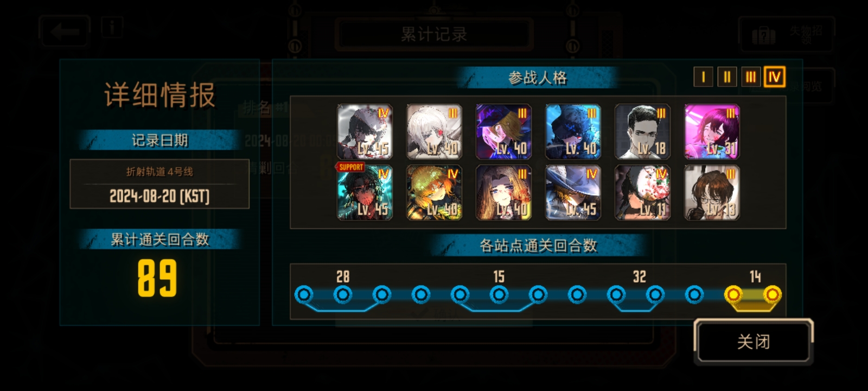The image size is (868, 391).
Task: Select the highlighted tier IV filter
Action: click(x=774, y=77)
